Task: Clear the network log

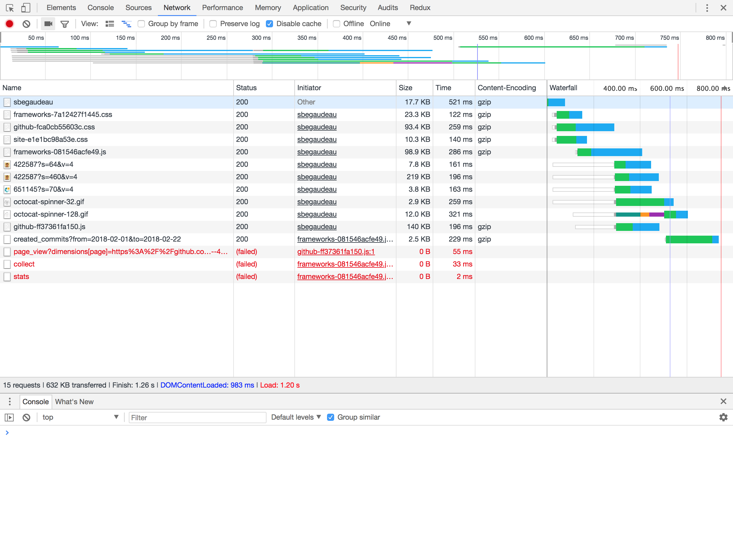Action: (26, 24)
